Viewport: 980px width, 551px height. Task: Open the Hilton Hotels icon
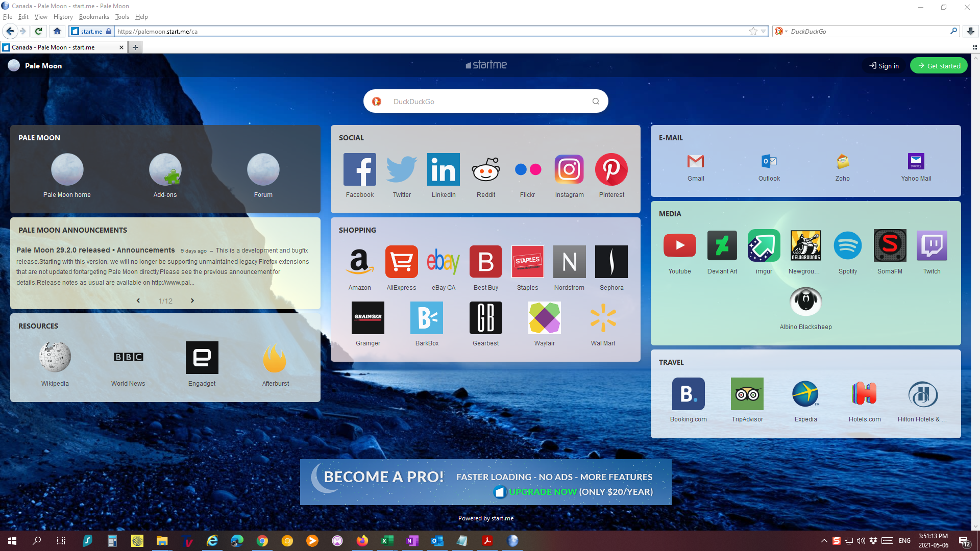(923, 394)
